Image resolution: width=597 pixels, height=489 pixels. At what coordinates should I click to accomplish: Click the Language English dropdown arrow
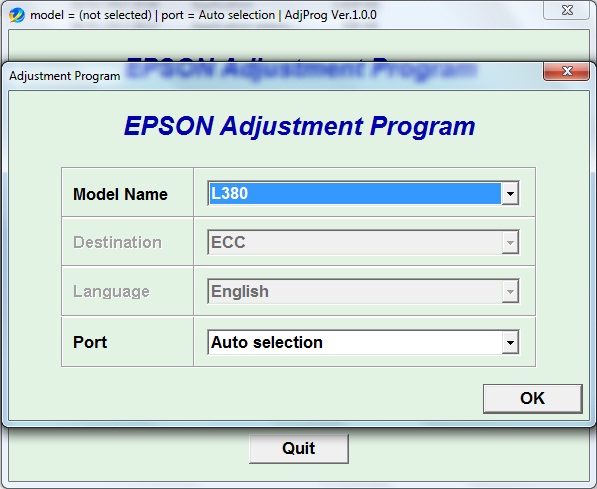click(x=510, y=291)
